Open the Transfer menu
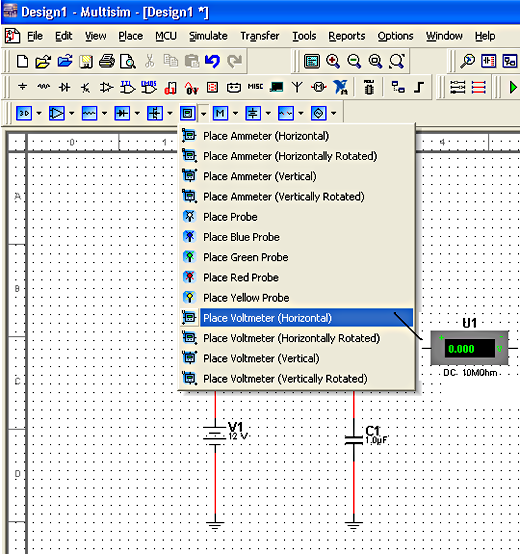 (x=260, y=36)
